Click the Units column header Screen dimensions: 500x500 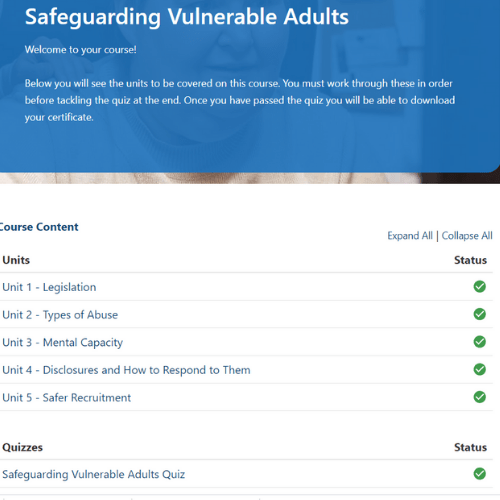16,260
